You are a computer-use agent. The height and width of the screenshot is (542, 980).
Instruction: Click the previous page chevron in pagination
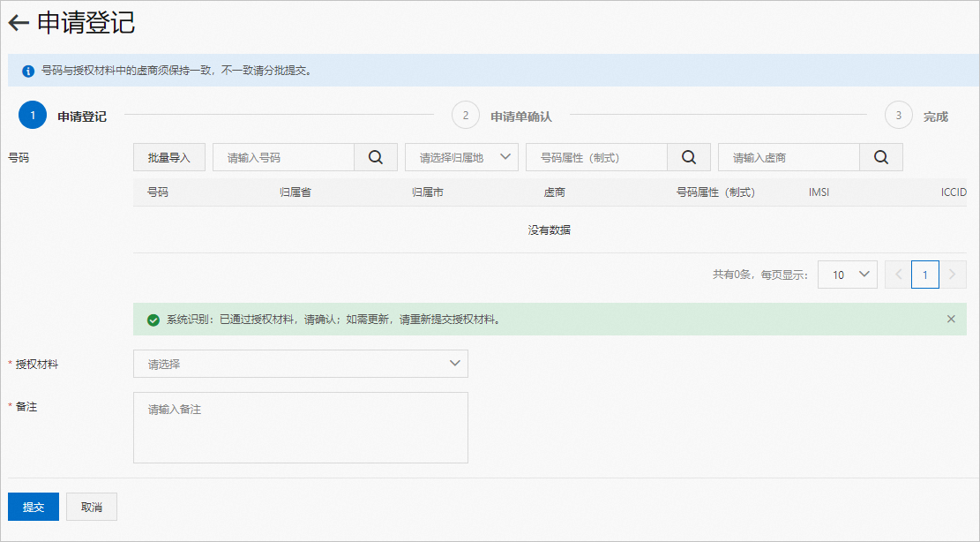(897, 274)
